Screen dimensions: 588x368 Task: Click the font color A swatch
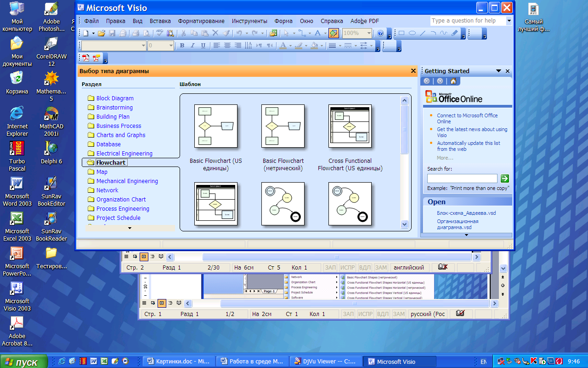coord(283,46)
